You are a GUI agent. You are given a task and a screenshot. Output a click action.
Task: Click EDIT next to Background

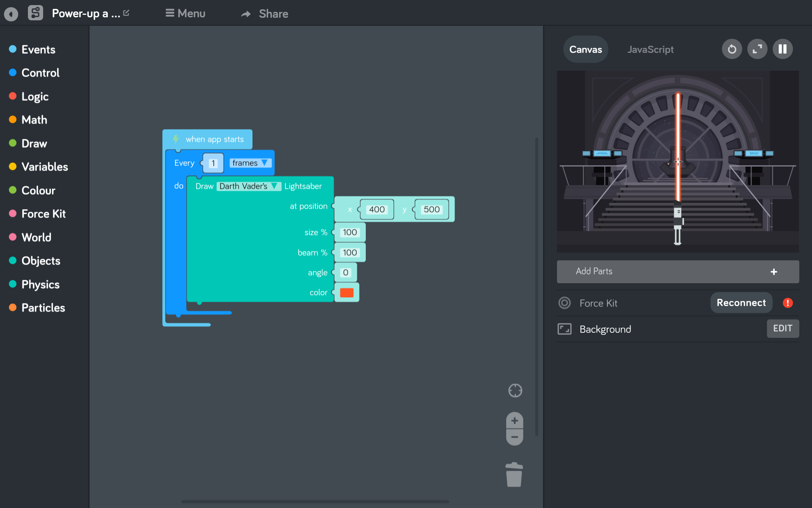[782, 329]
